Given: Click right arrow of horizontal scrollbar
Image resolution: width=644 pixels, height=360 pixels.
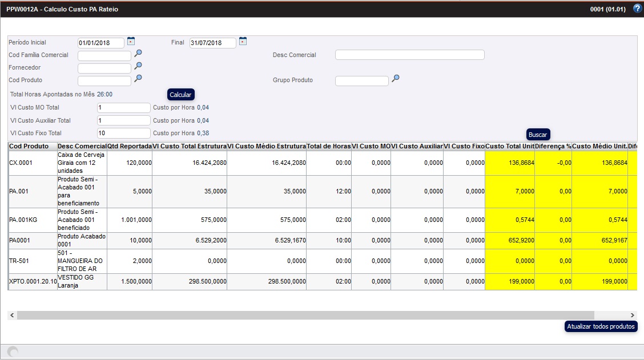Looking at the screenshot, I should coord(632,315).
